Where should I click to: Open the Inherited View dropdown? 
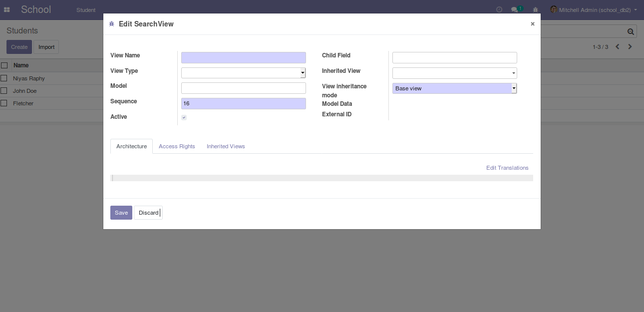(x=454, y=73)
